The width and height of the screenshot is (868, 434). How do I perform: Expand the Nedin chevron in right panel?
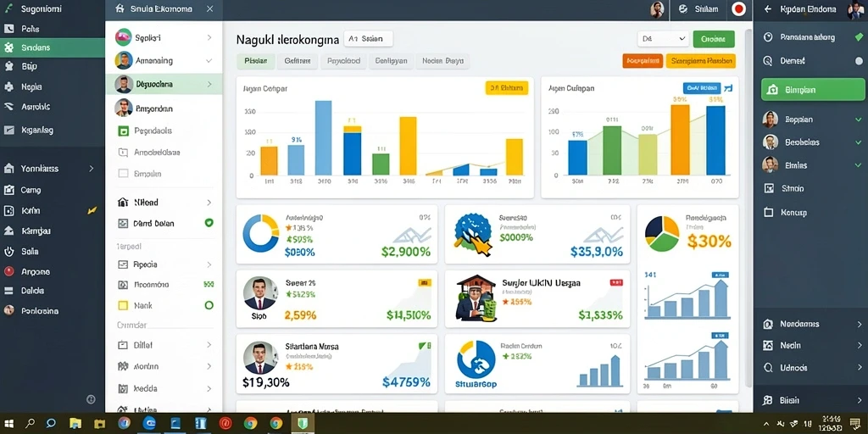coord(859,345)
